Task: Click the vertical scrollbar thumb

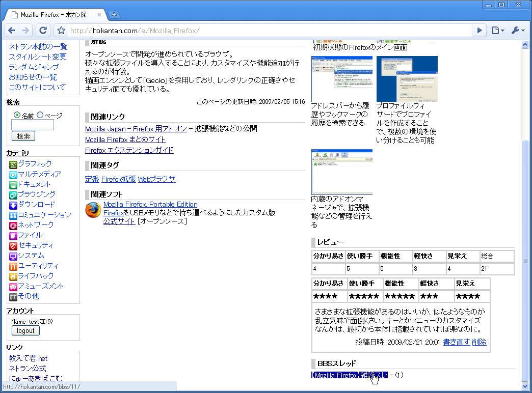Action: point(525,261)
